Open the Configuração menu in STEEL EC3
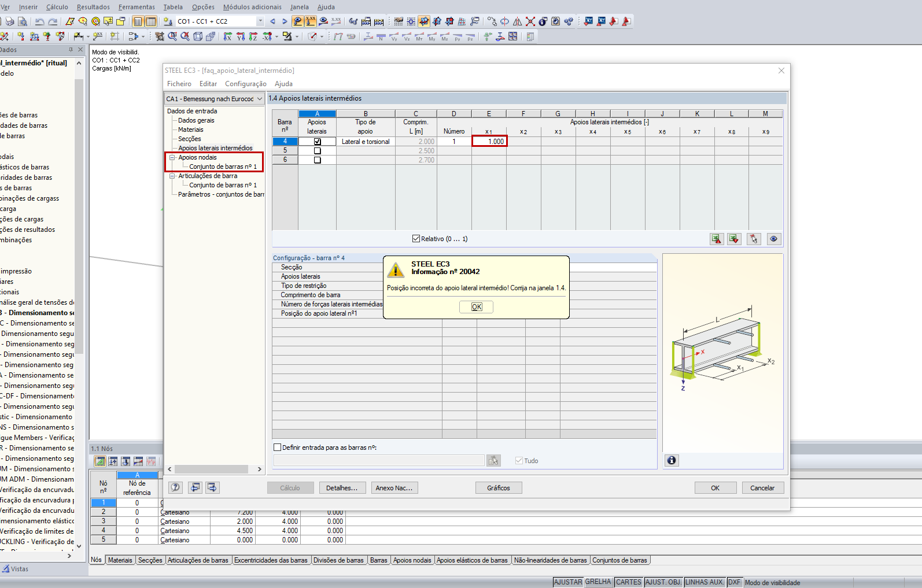Viewport: 922px width, 588px height. coord(246,84)
